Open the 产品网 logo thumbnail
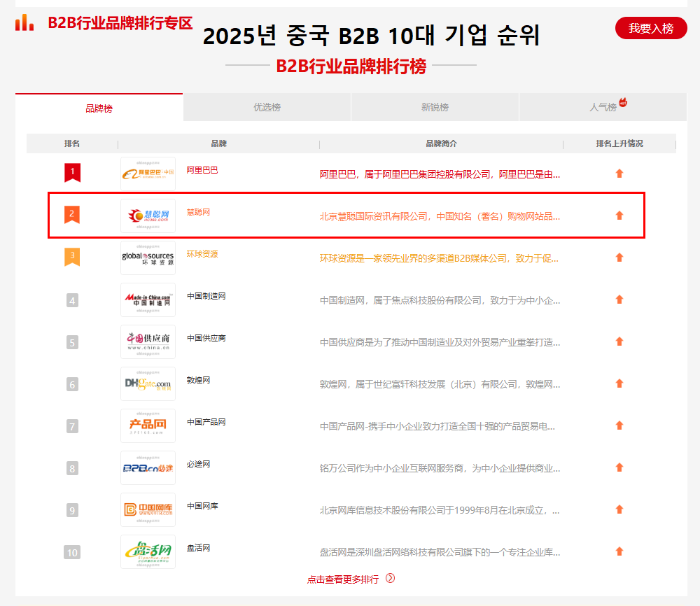 pos(148,425)
